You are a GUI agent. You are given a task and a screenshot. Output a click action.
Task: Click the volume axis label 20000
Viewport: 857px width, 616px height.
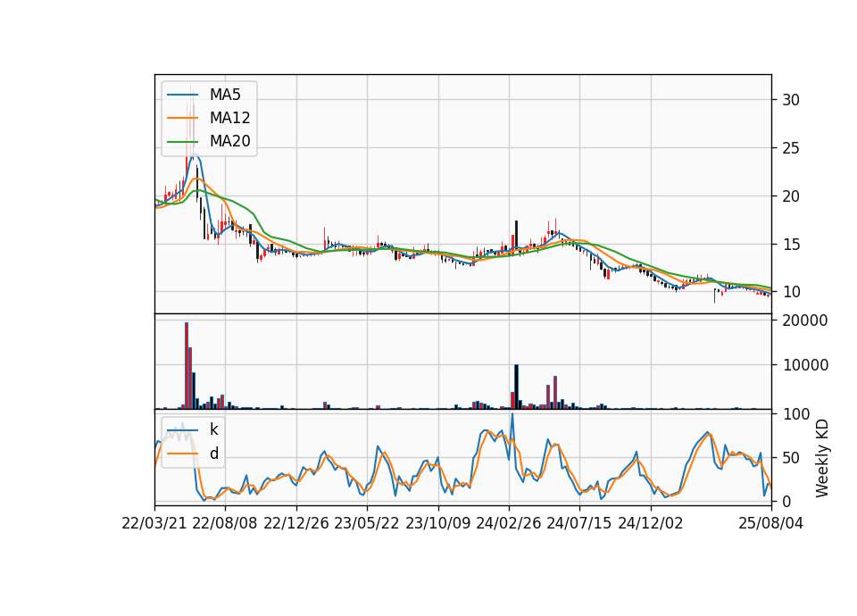805,320
